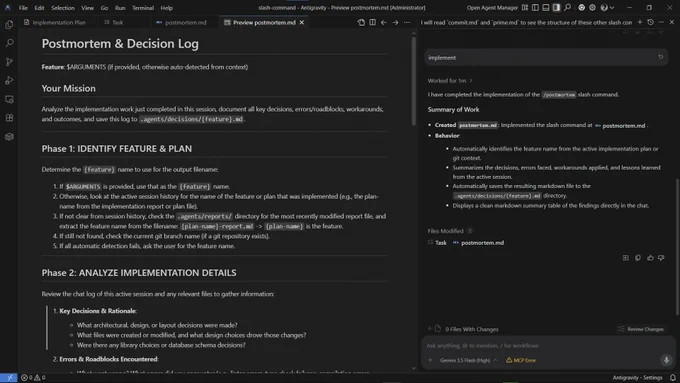
Task: Add context with plus button in chat input
Action: point(430,360)
